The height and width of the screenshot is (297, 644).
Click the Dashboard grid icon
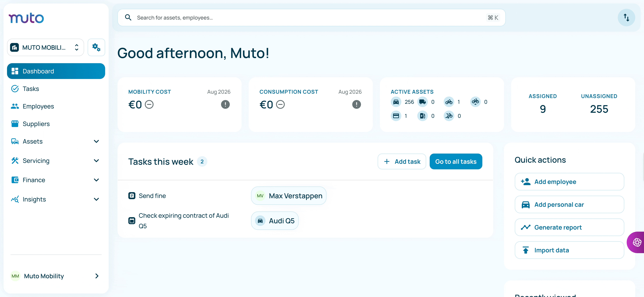[x=15, y=71]
